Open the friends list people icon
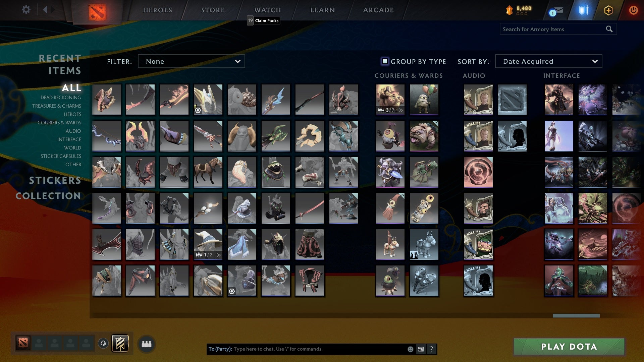 pyautogui.click(x=147, y=344)
